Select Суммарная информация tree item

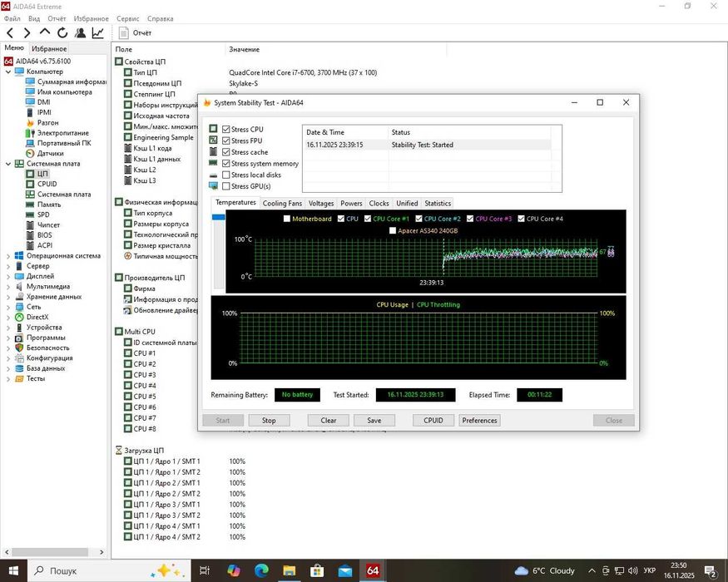66,81
